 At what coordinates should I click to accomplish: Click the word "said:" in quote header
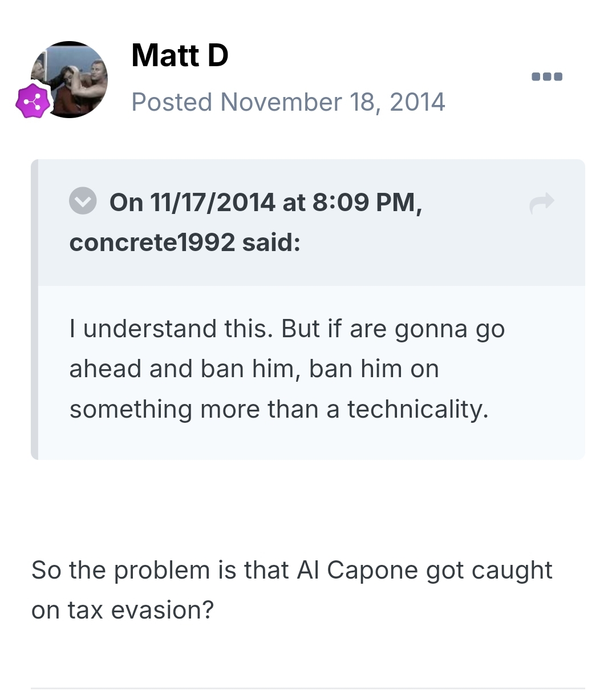tap(271, 243)
